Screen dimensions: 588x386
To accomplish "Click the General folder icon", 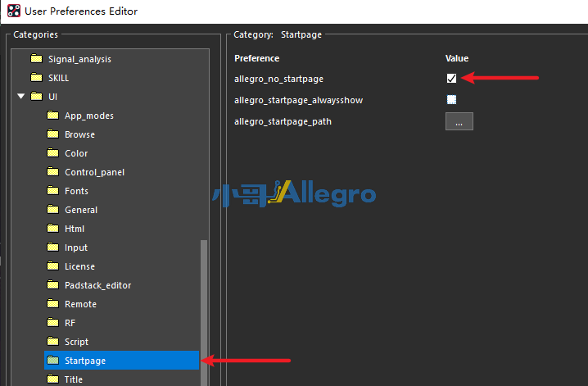I will (x=53, y=209).
